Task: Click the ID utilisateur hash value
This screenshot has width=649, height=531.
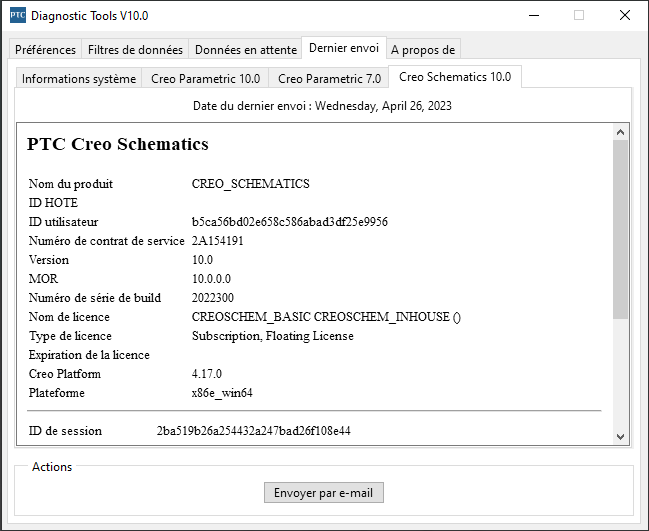Action: click(290, 222)
